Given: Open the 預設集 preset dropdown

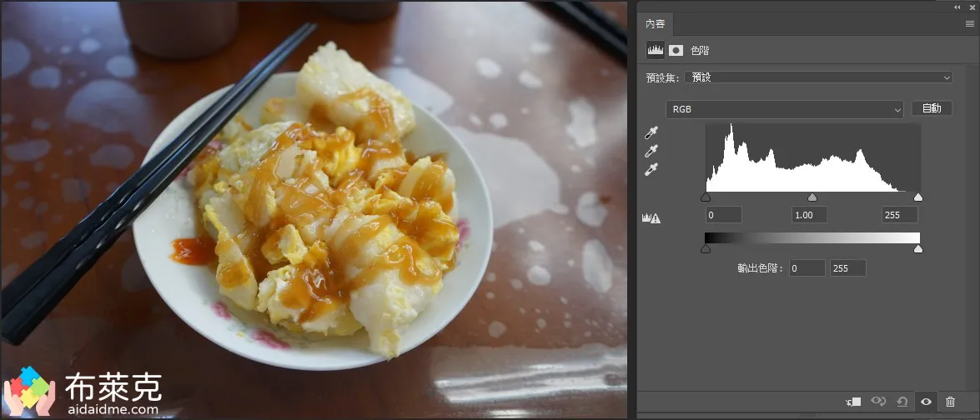Looking at the screenshot, I should pyautogui.click(x=818, y=77).
